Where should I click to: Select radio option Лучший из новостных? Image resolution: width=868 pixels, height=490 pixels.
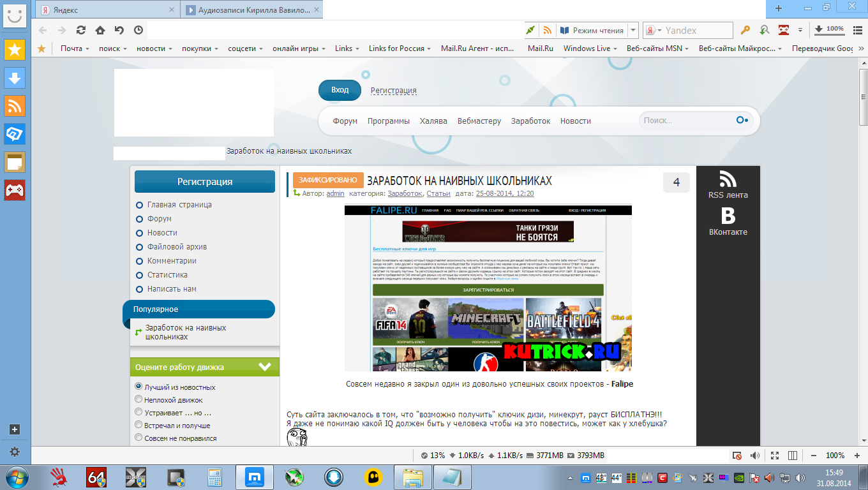[138, 387]
